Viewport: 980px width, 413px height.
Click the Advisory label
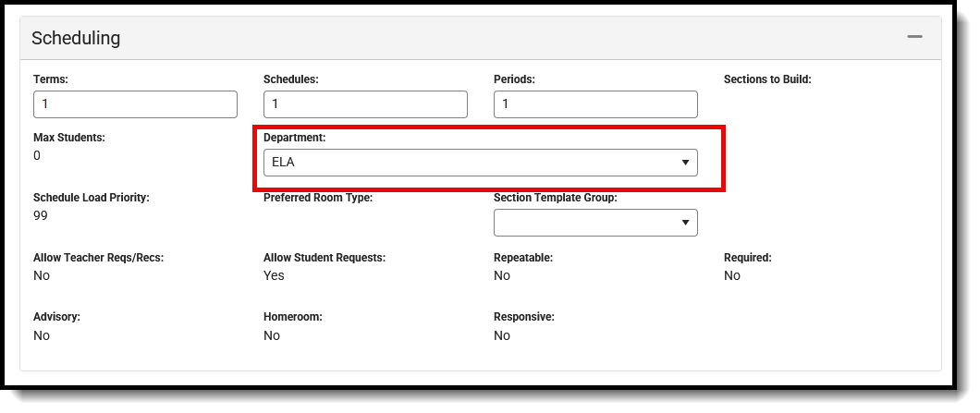pyautogui.click(x=56, y=317)
